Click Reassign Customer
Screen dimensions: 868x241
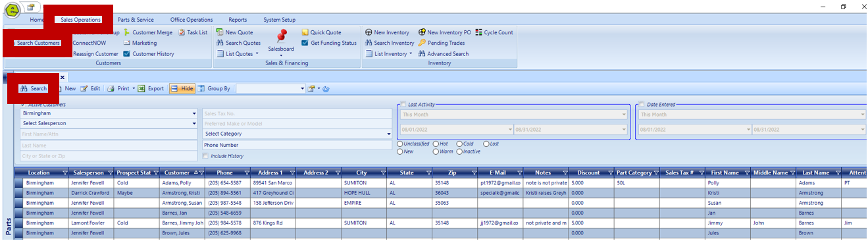[95, 54]
